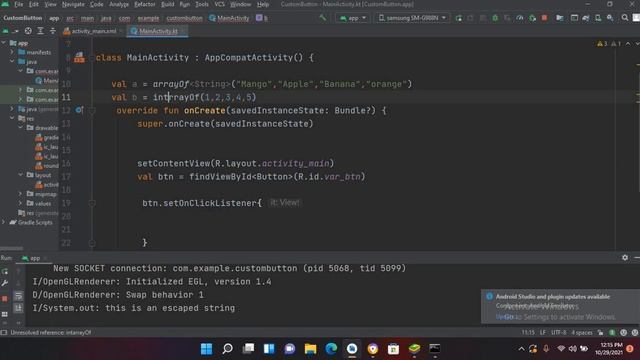Image resolution: width=640 pixels, height=360 pixels.
Task: Click the Unresolved reference status message
Action: tap(51, 333)
